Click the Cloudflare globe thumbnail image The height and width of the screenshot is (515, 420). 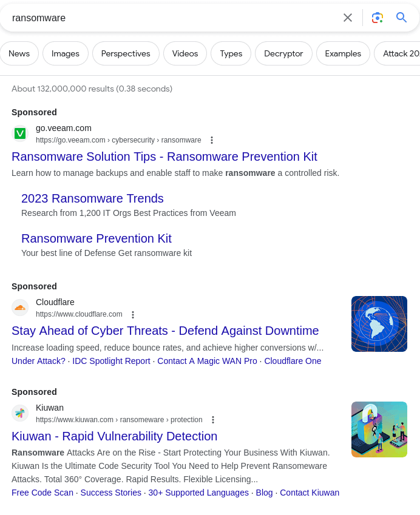tap(379, 324)
